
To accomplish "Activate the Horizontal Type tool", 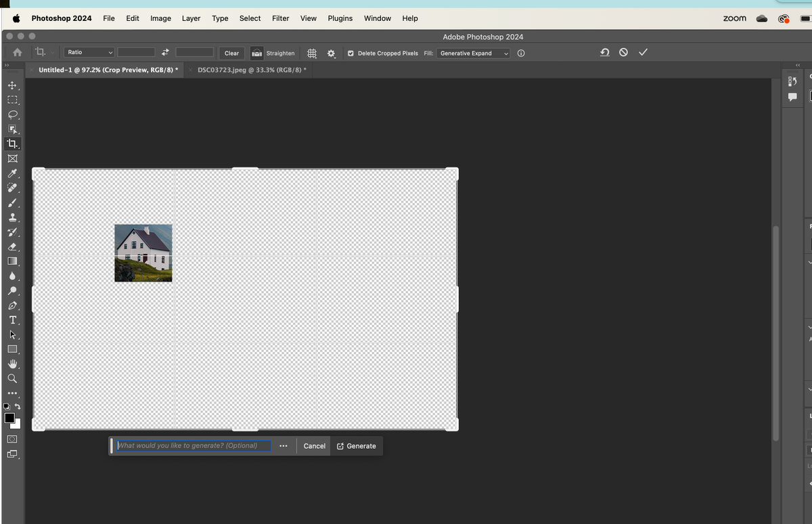I will click(x=12, y=320).
